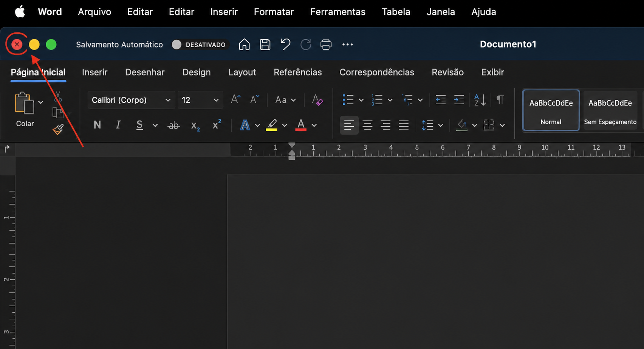The image size is (644, 349).
Task: Expand font color arrow
Action: coord(314,126)
